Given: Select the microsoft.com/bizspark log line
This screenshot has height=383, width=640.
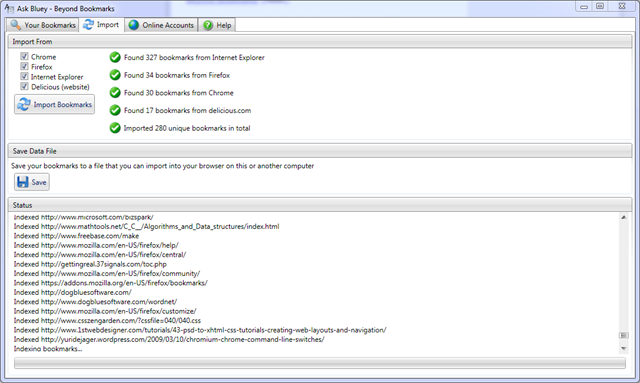Looking at the screenshot, I should pyautogui.click(x=84, y=217).
